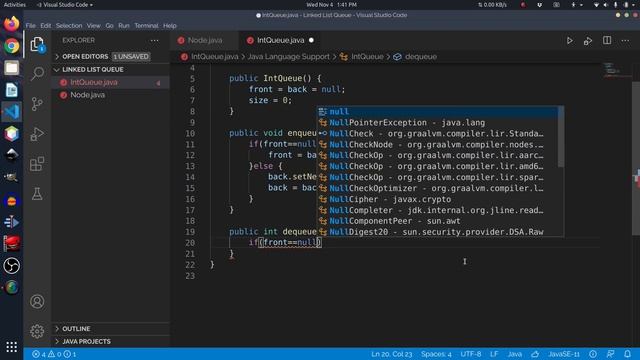Viewport: 640px width, 360px height.
Task: Open the File menu
Action: click(x=31, y=26)
